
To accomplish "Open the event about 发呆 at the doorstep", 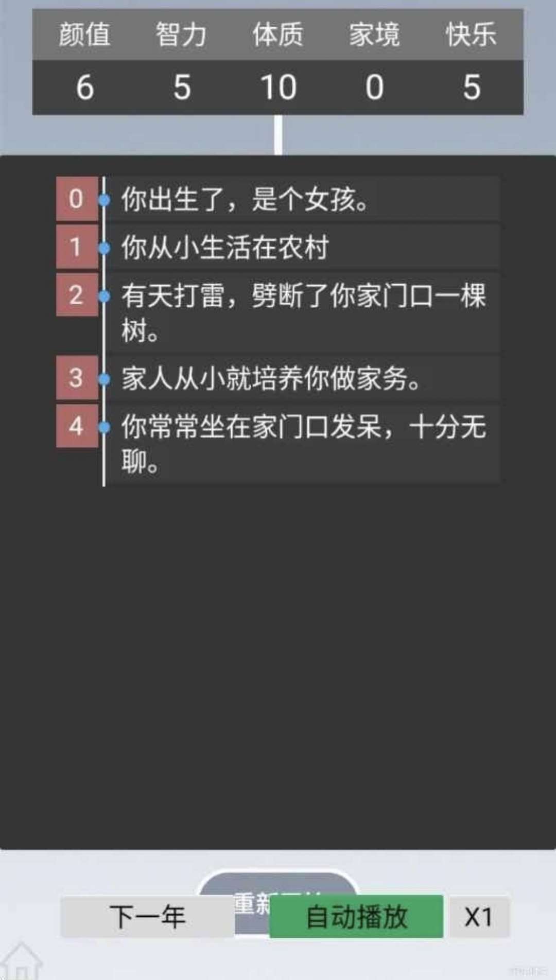I will point(304,444).
